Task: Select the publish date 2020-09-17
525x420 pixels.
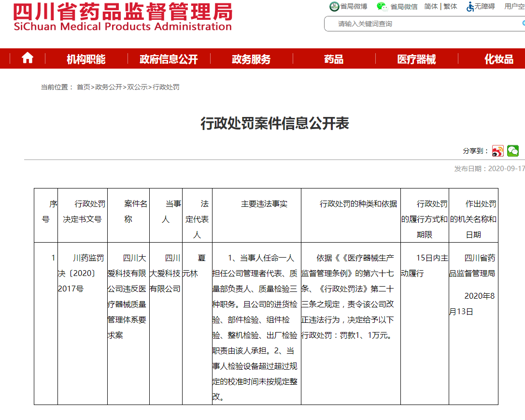Action: (x=506, y=169)
